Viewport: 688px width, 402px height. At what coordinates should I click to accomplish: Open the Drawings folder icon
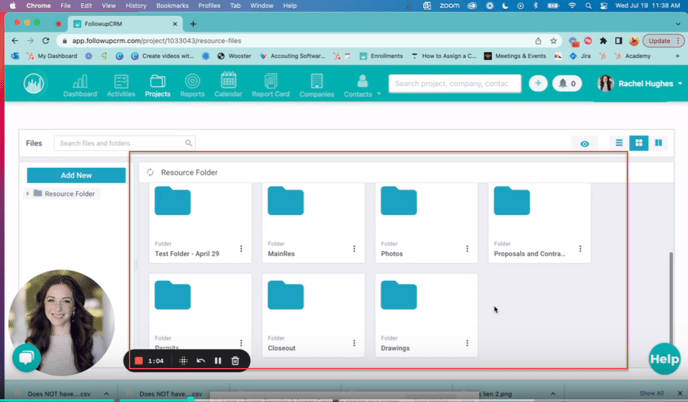point(399,295)
